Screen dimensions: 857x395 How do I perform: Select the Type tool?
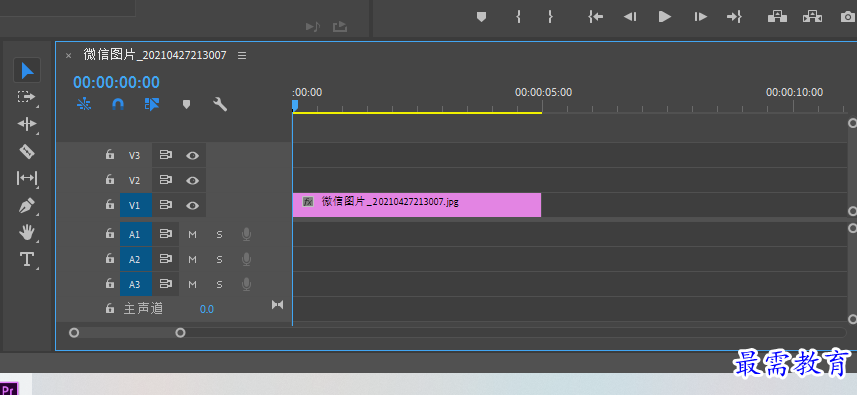click(x=27, y=259)
